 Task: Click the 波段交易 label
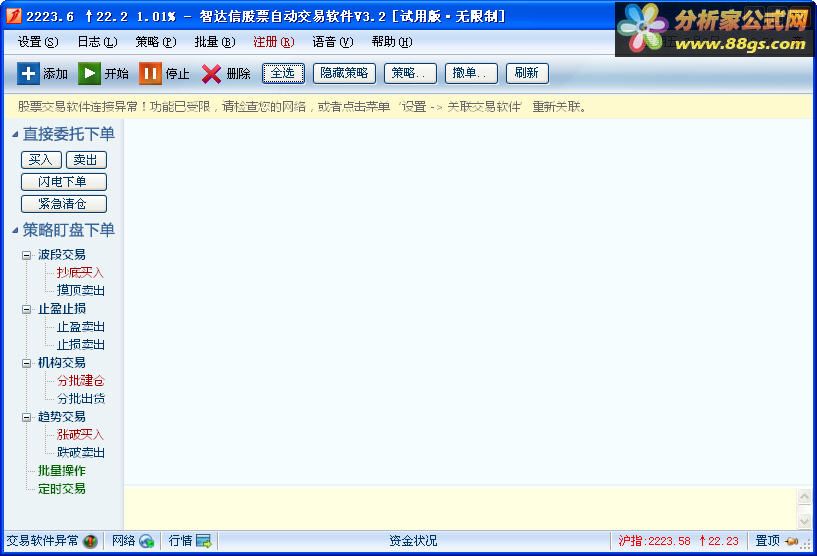[61, 255]
